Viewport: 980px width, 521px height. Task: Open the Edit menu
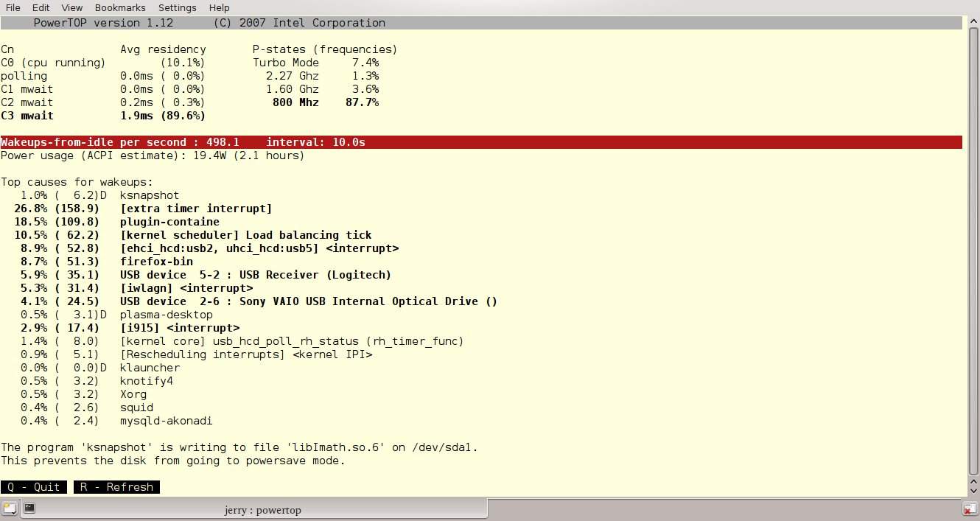pyautogui.click(x=41, y=7)
